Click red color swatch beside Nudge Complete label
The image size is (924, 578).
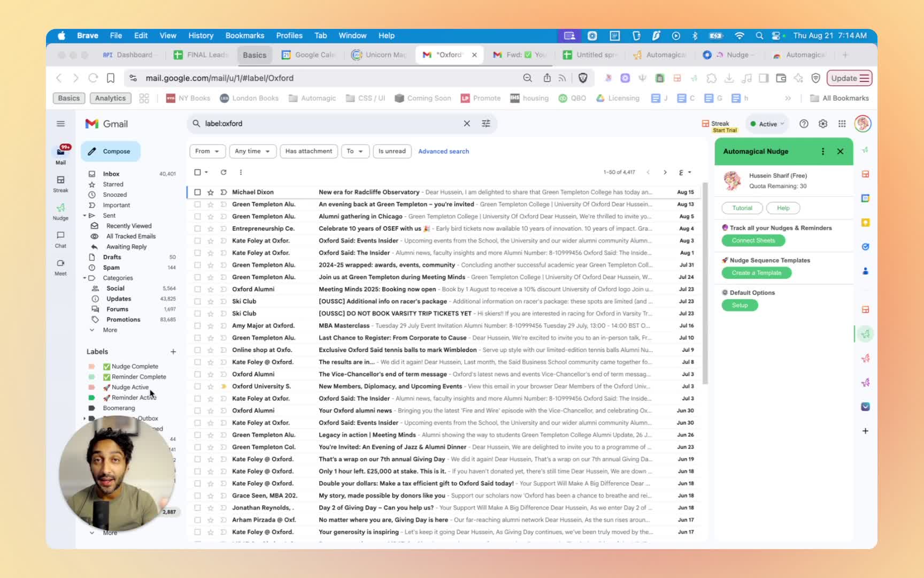(x=91, y=367)
